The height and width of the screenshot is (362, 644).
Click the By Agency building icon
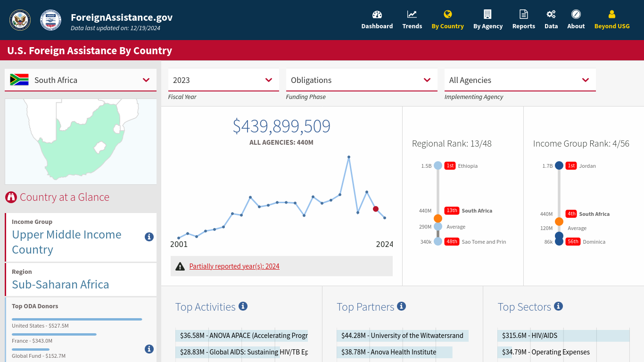pyautogui.click(x=487, y=14)
